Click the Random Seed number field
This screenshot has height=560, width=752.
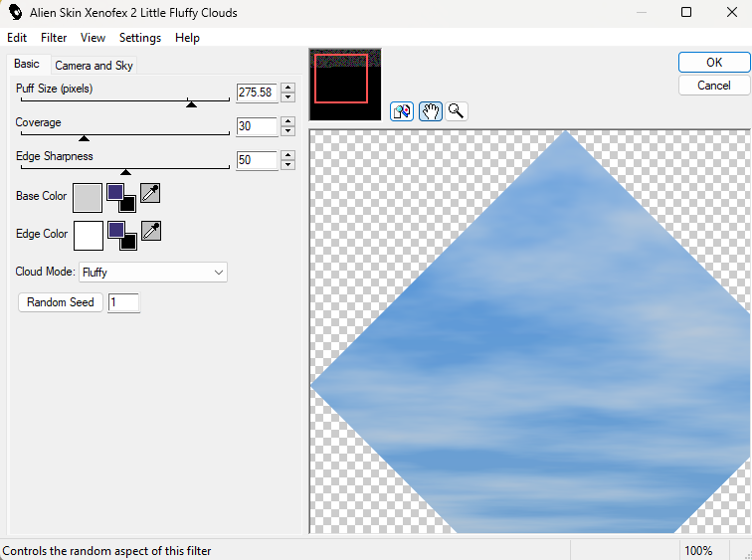(123, 302)
